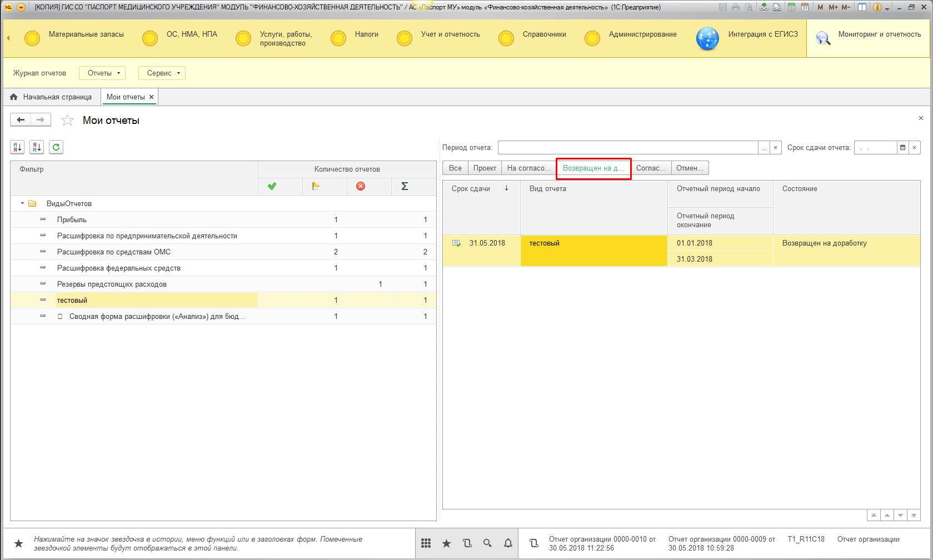
Task: Click the descending sort icon
Action: (x=37, y=147)
